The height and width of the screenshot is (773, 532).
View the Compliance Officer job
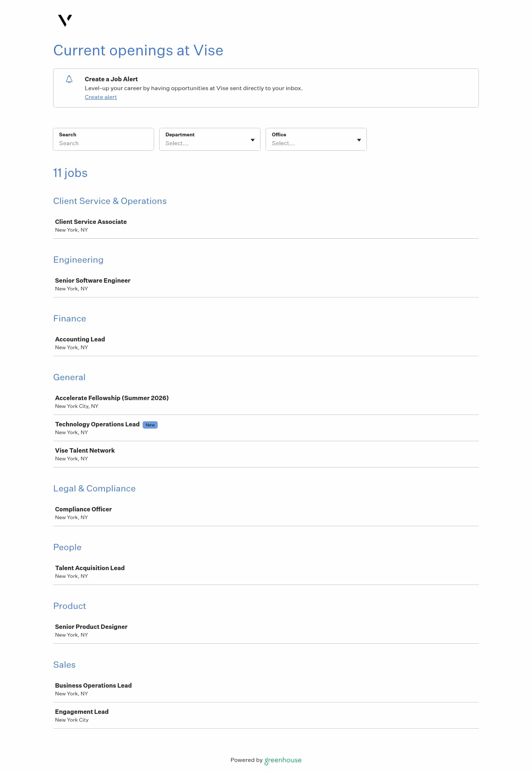pos(83,509)
